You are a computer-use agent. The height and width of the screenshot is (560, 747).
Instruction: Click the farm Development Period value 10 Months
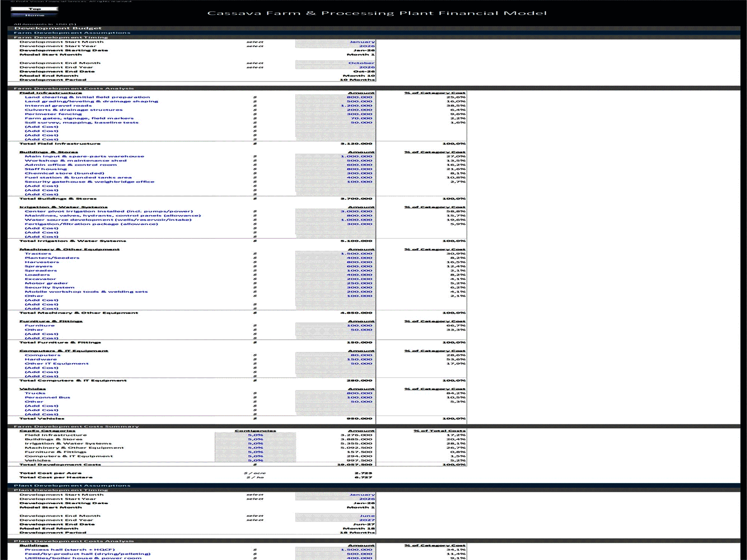coord(357,80)
